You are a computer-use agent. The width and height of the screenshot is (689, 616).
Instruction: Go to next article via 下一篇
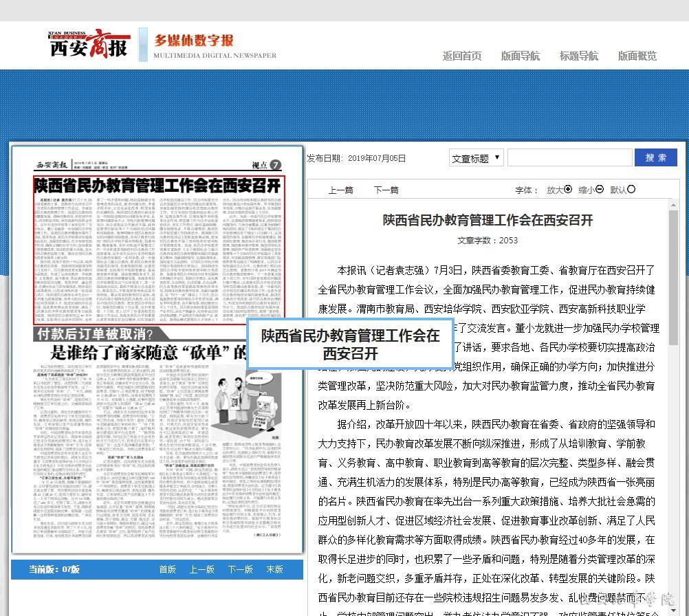click(386, 190)
